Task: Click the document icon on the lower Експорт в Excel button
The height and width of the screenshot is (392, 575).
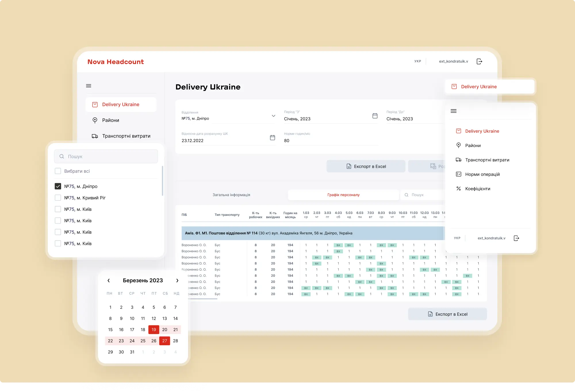Action: [x=430, y=314]
